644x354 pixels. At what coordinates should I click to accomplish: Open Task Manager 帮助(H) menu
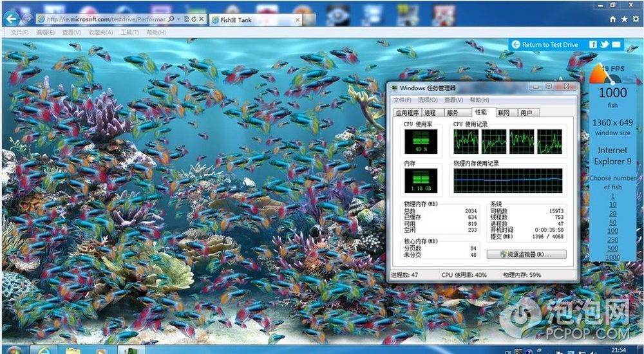(479, 100)
